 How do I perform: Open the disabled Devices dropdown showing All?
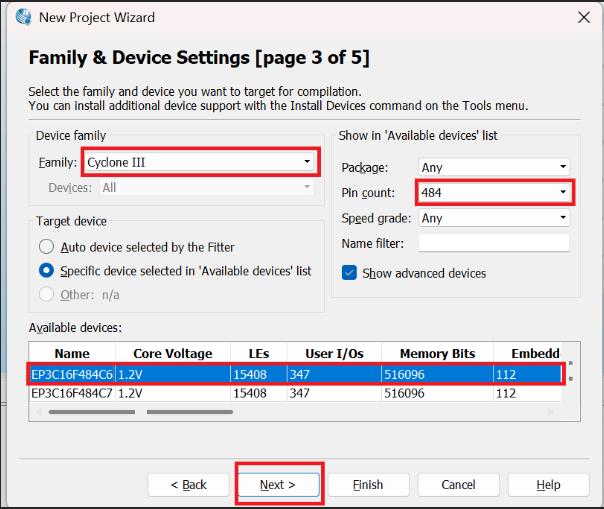[206, 188]
